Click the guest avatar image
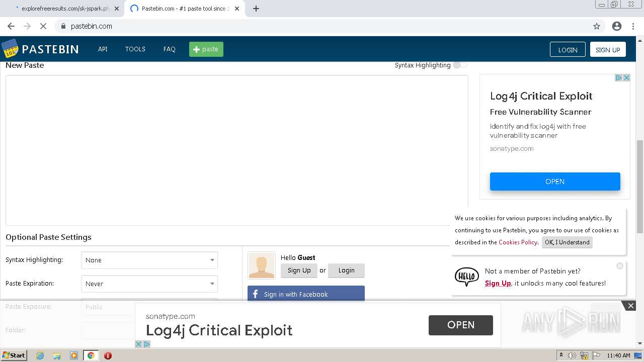 point(262,265)
